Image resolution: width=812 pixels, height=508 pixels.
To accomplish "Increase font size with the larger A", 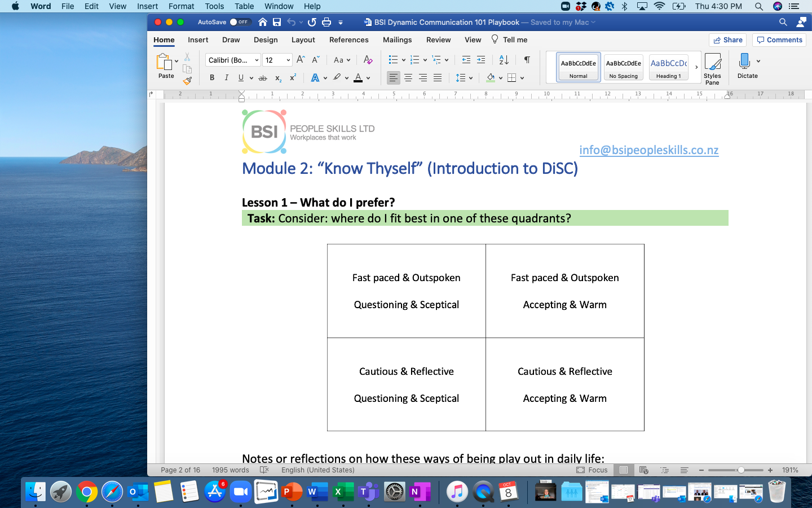I will [x=301, y=60].
